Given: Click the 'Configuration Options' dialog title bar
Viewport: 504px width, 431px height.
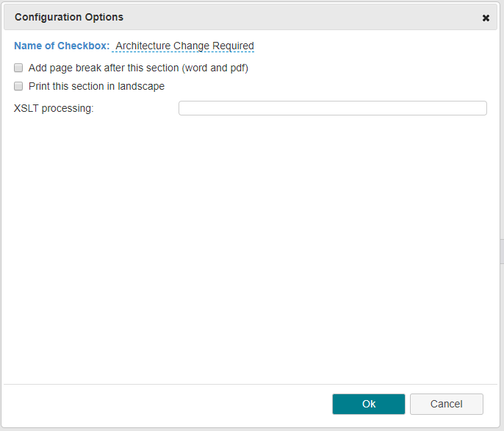Looking at the screenshot, I should pos(251,17).
